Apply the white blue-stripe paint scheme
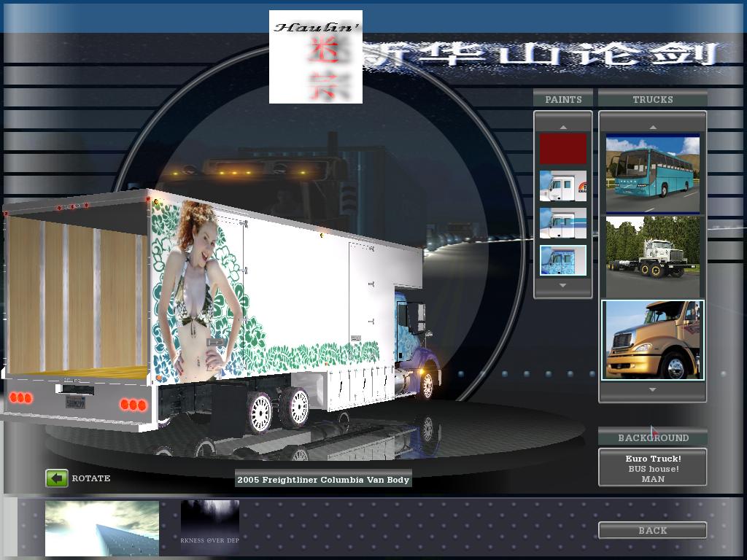 tap(562, 223)
